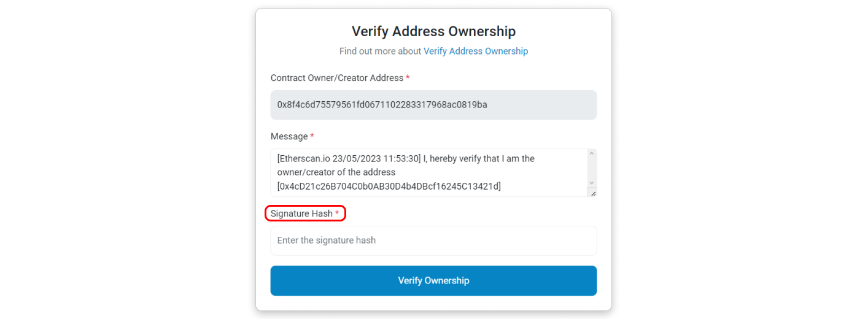Click the Contract Owner/Creator Address label

tap(337, 78)
